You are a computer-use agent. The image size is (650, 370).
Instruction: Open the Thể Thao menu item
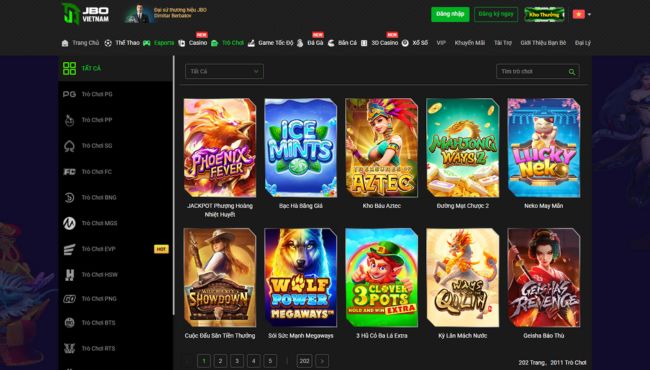pyautogui.click(x=122, y=43)
